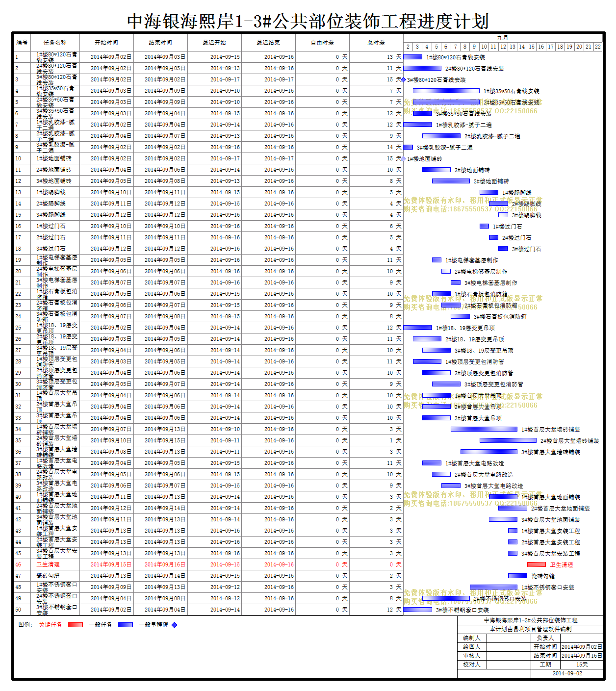The image size is (616, 691).
Task: Click the task name 瓷砖勾缝 in row 47
Action: 48,576
